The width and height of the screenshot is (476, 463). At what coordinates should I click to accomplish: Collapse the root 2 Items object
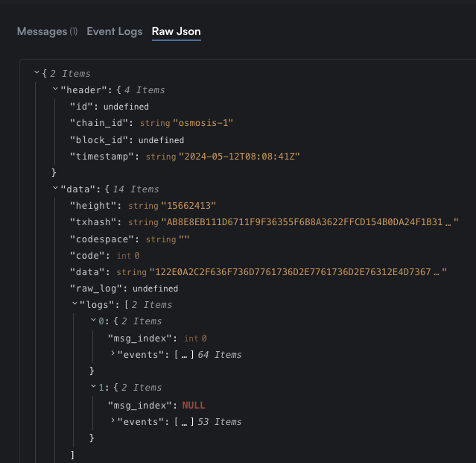pos(37,72)
